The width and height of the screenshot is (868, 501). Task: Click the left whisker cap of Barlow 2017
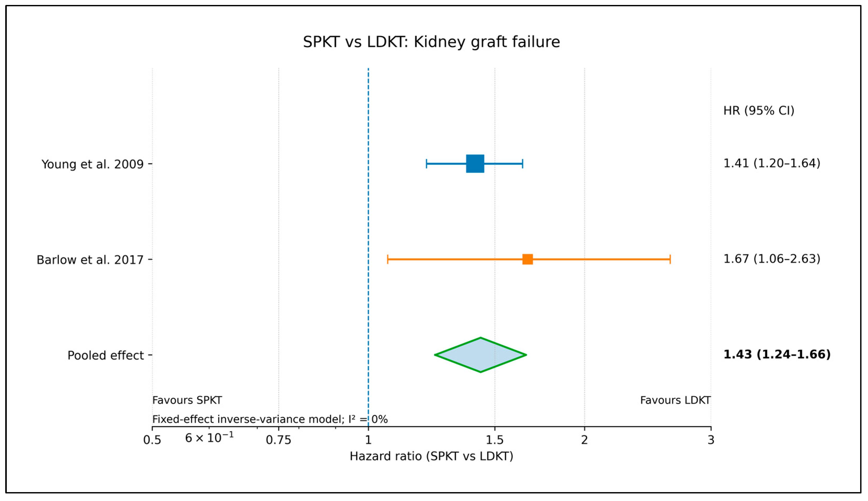pyautogui.click(x=388, y=260)
